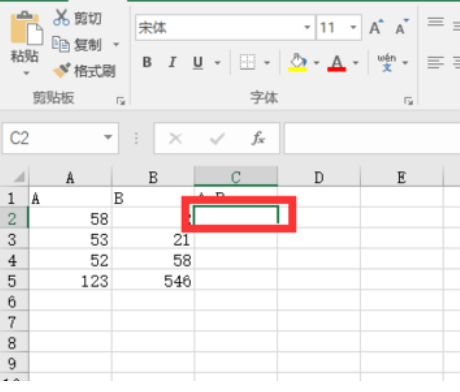The height and width of the screenshot is (392, 460).
Task: Expand the font size dropdown arrow
Action: pos(354,27)
